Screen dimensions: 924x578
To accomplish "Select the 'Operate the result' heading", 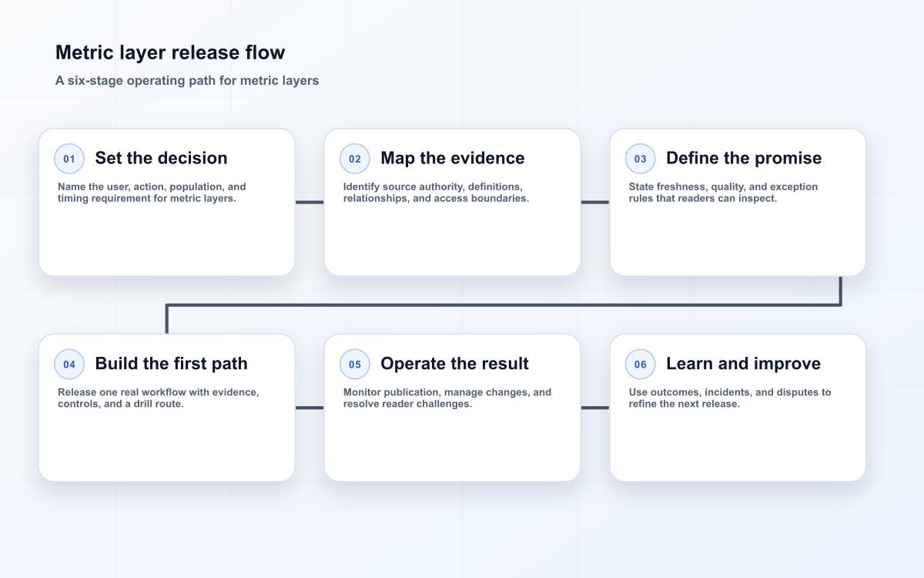I will pos(454,364).
